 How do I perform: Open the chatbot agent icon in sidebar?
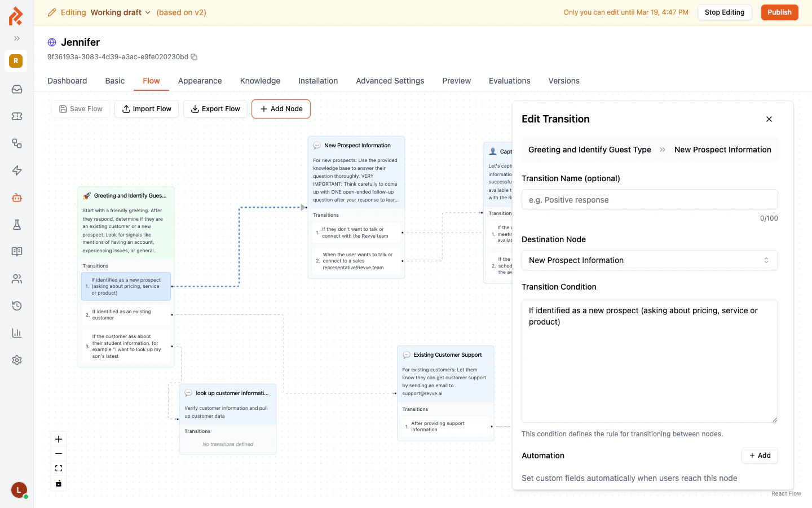(16, 198)
